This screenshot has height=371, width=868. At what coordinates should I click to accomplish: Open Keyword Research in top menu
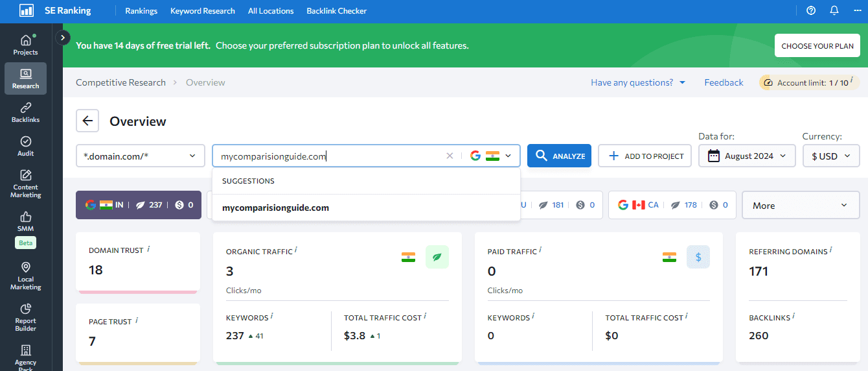tap(203, 10)
